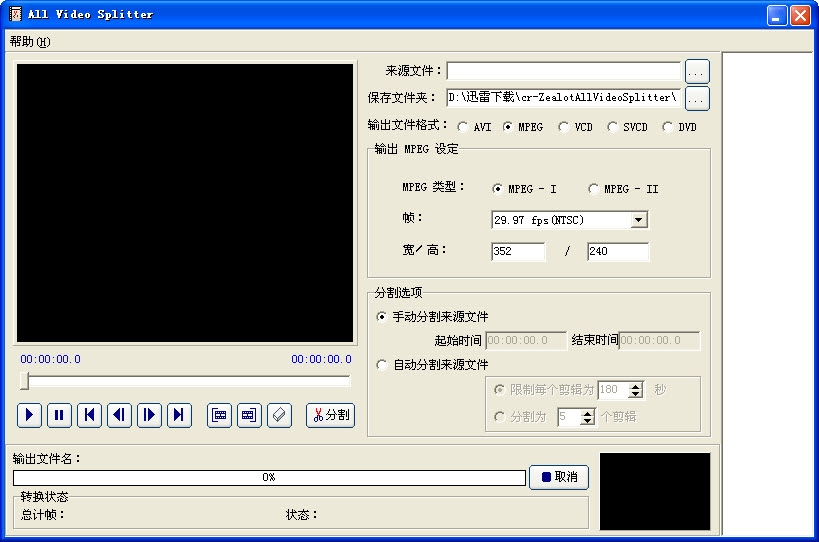Enable 自动分割来源文件 option
Image resolution: width=819 pixels, height=542 pixels.
382,365
